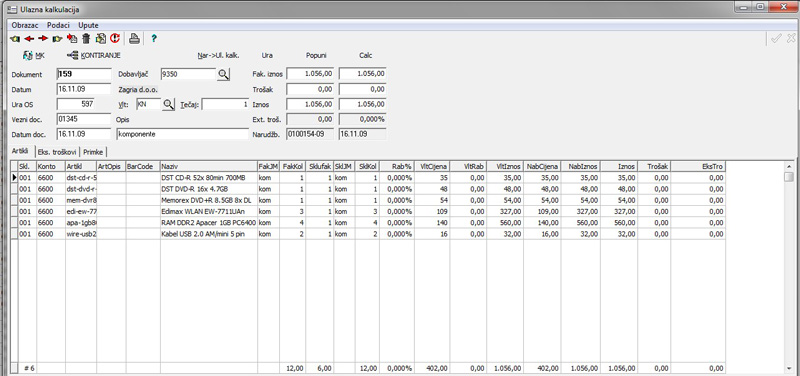Click the red previous record arrow

pyautogui.click(x=29, y=38)
